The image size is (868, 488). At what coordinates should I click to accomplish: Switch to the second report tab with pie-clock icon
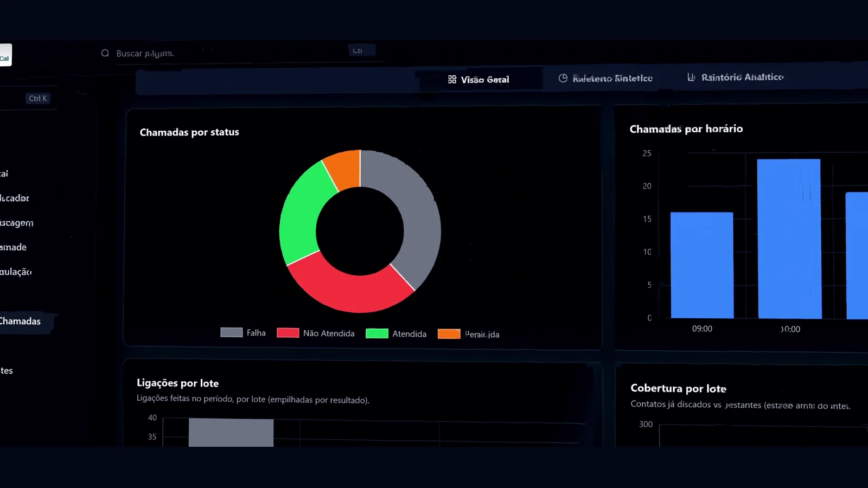(605, 79)
